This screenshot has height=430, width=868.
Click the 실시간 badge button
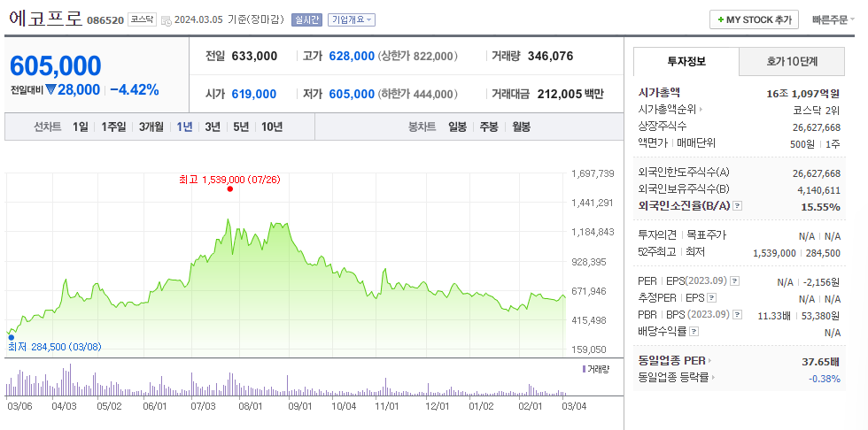tap(308, 19)
